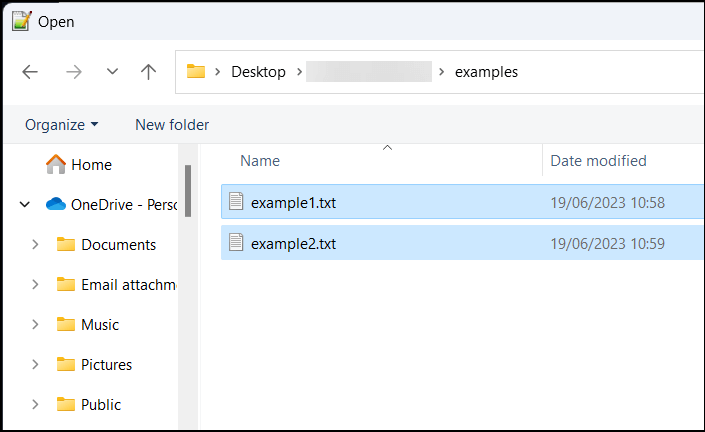Click the Back navigation arrow

pos(30,72)
